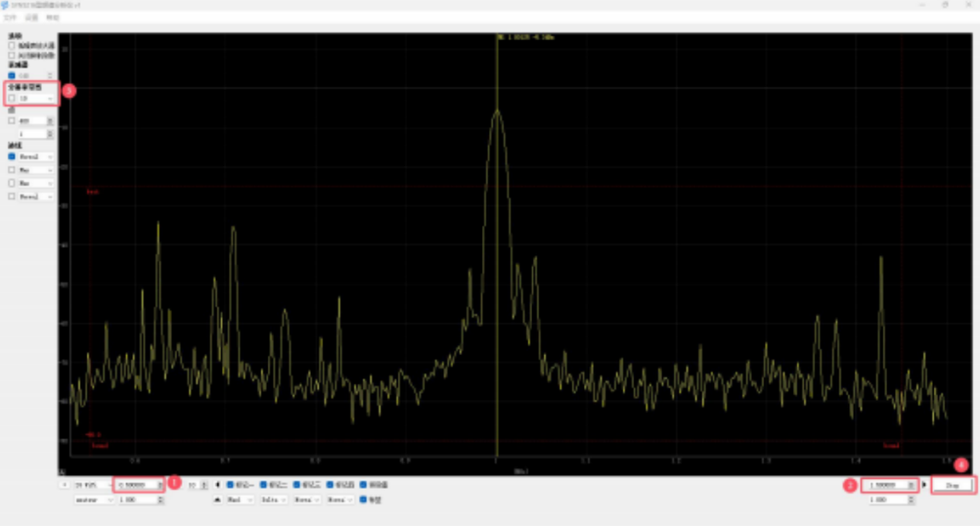Click the left-pointing arrow before the 标记一 checkbox
980x526 pixels.
click(217, 485)
